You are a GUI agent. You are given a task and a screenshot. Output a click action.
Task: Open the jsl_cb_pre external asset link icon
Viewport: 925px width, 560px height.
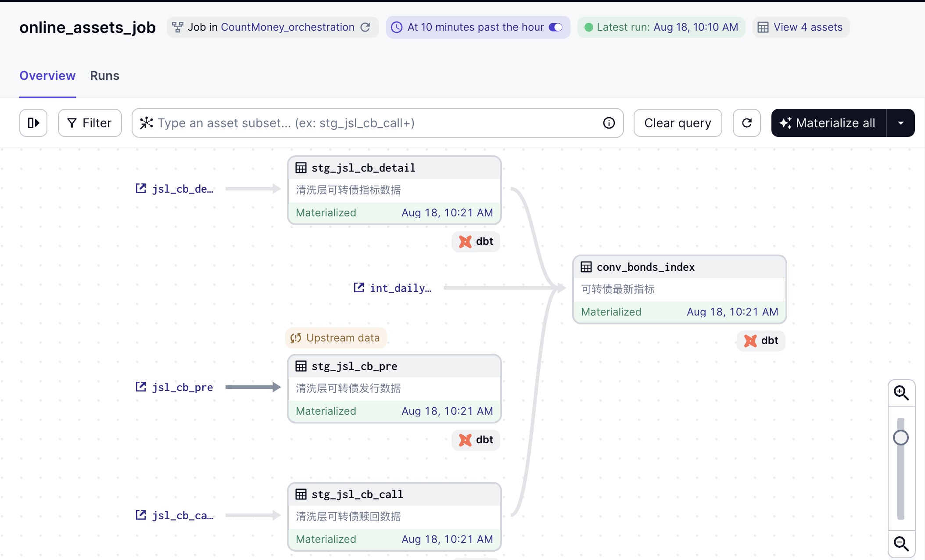pos(141,387)
